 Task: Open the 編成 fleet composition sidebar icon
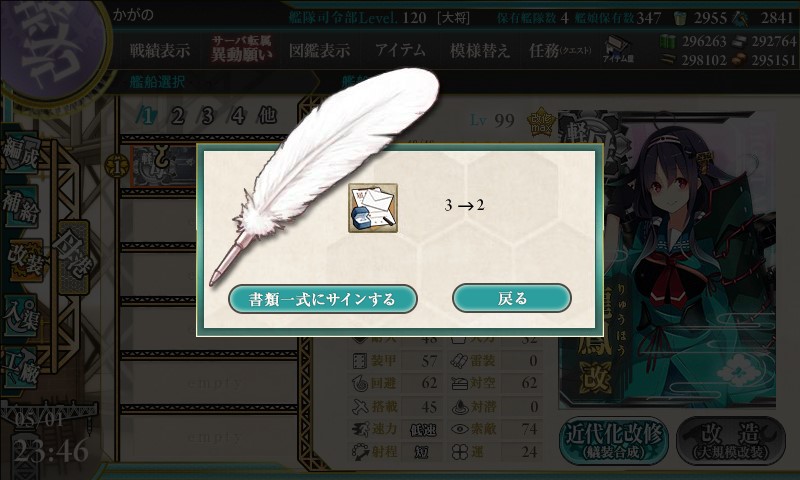pos(20,153)
